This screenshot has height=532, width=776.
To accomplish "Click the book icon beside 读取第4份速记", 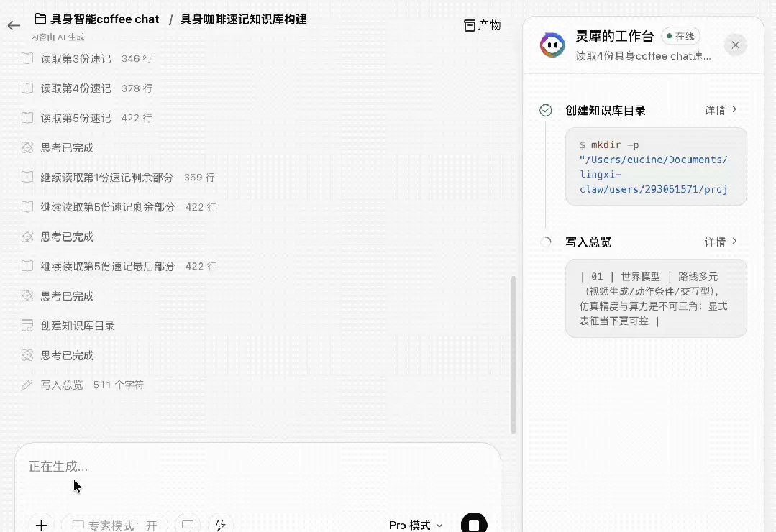I will [x=27, y=88].
